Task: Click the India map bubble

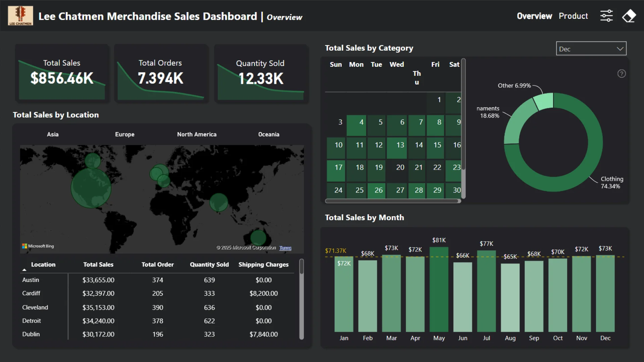Action: [x=219, y=202]
